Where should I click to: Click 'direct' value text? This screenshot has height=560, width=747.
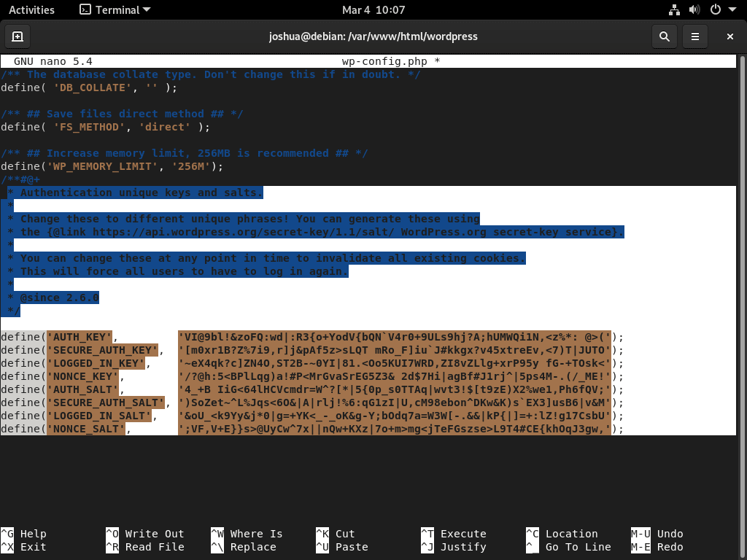(164, 127)
